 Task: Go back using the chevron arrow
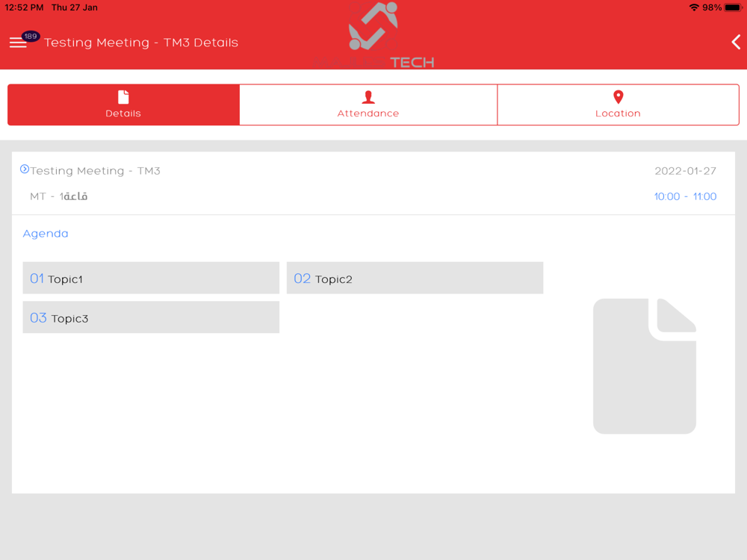pos(736,42)
